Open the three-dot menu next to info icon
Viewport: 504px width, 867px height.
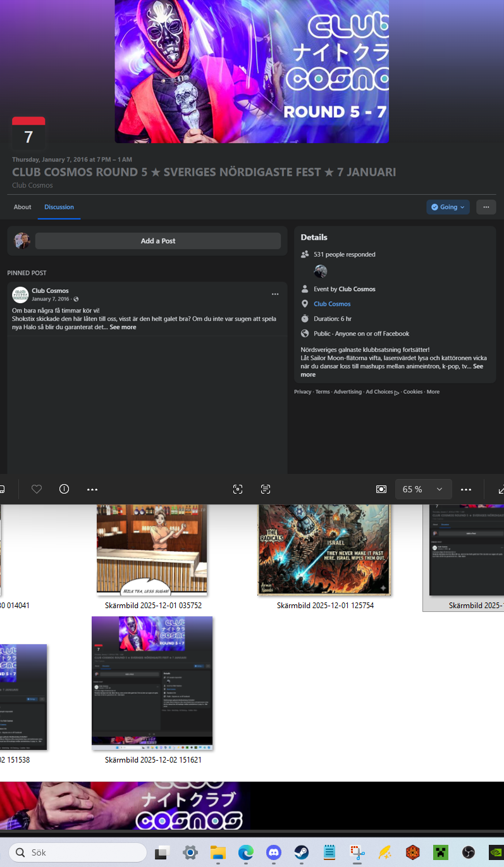(92, 489)
